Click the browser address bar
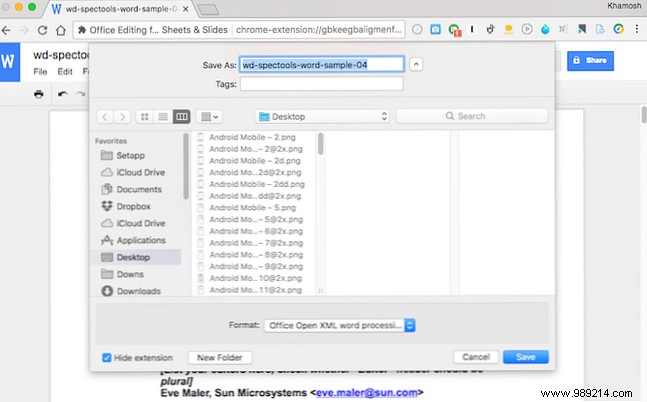The width and height of the screenshot is (647, 402). tap(239, 30)
